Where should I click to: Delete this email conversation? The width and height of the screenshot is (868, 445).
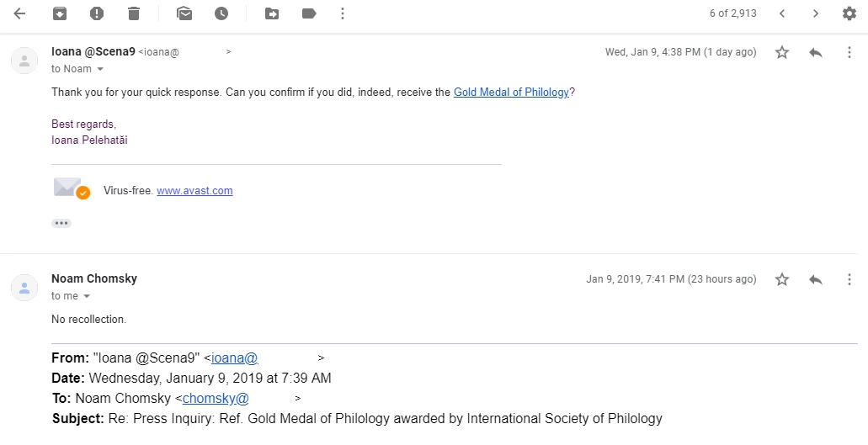point(134,13)
